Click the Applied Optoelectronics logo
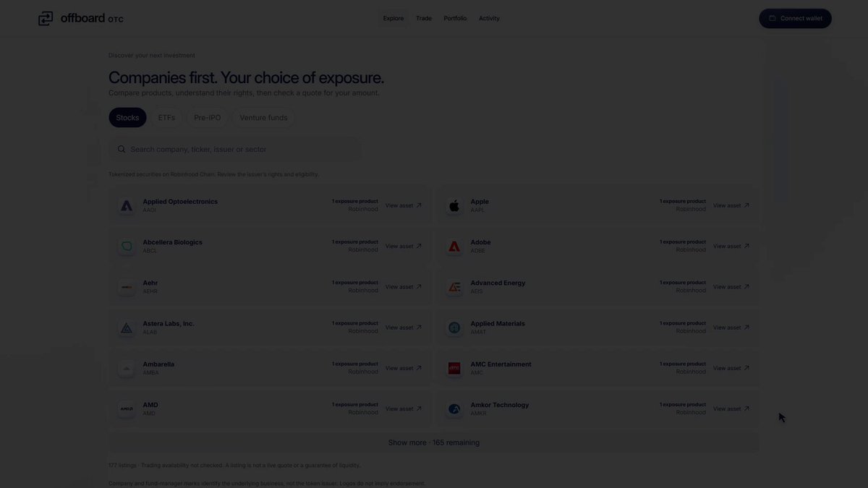This screenshot has width=868, height=488. tap(127, 206)
